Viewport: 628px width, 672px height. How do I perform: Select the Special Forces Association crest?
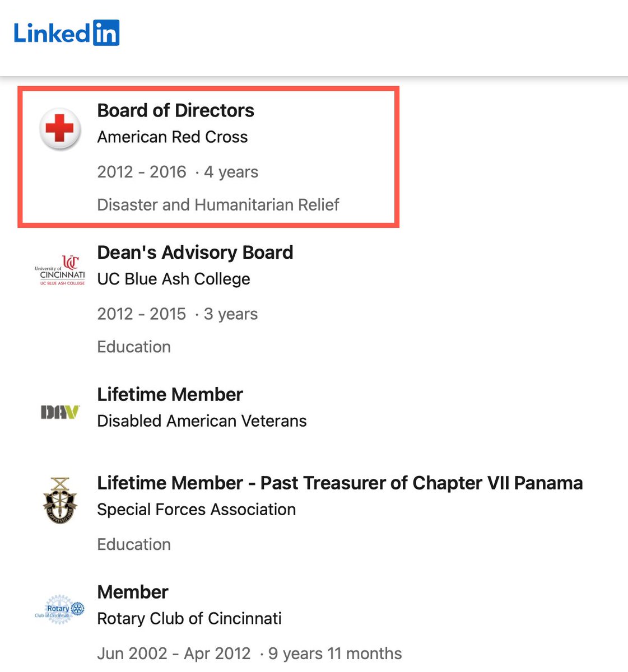point(60,501)
